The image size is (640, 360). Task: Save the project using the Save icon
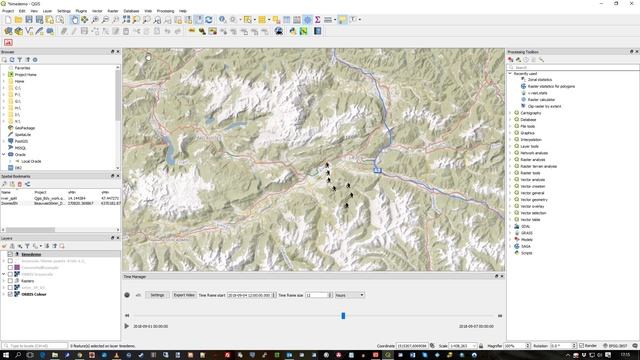[x=29, y=20]
